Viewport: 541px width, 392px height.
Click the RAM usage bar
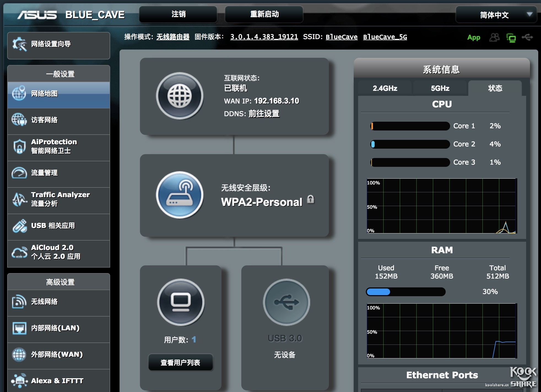406,292
